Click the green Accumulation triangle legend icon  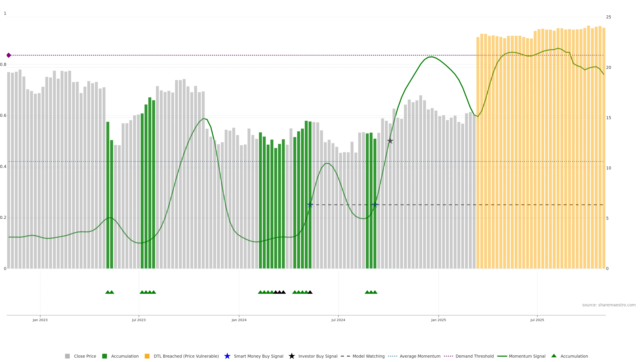pyautogui.click(x=554, y=356)
